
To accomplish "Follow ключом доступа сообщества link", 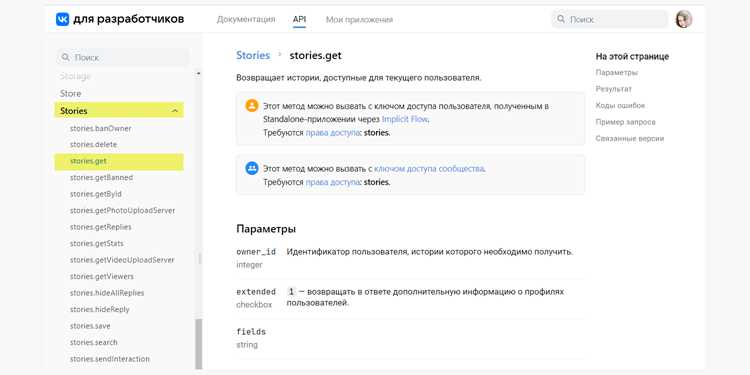I will pyautogui.click(x=430, y=168).
